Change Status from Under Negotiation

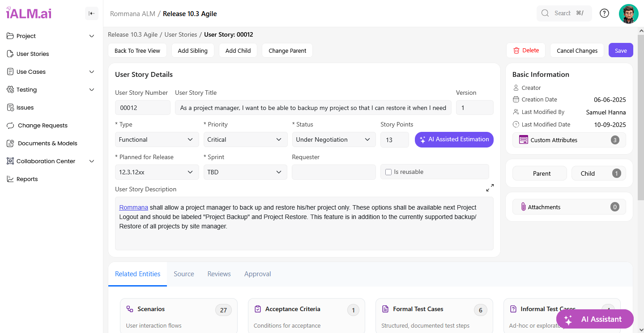tap(334, 139)
